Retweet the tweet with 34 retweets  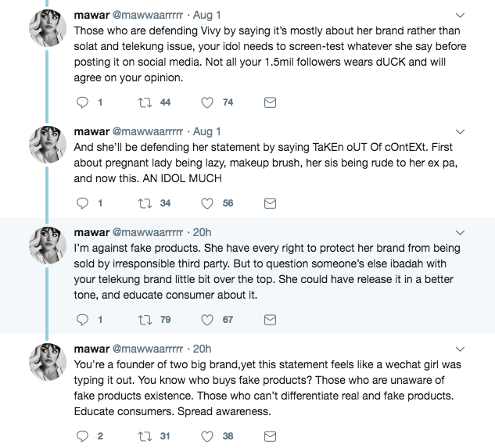[146, 203]
